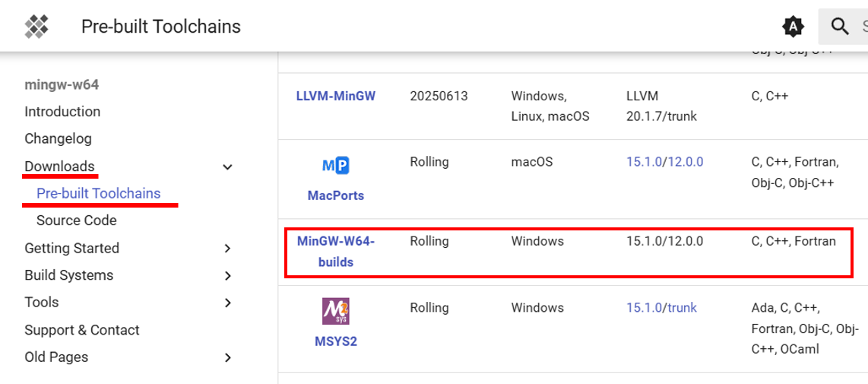Click MacPorts languages cell with Obj-C
Viewport: 868px width, 384px height.
point(795,173)
